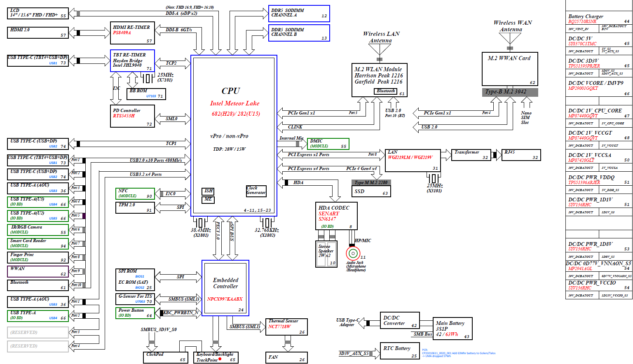Image resolution: width=633 pixels, height=364 pixels.
Task: Select the HDA CODEC SENARY block
Action: tap(336, 216)
